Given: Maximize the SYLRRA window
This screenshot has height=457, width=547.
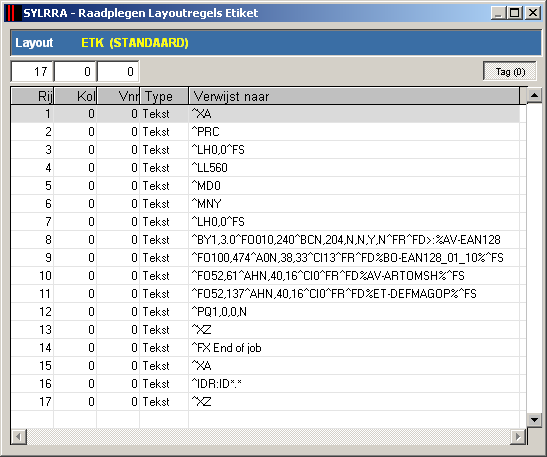Looking at the screenshot, I should click(x=515, y=13).
